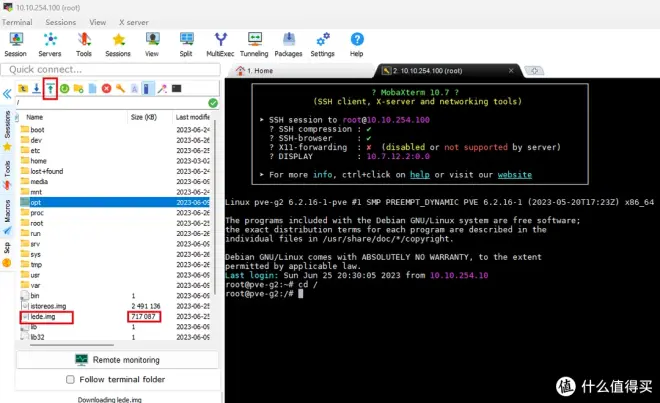
Task: Select the tmp folder
Action: [114, 264]
